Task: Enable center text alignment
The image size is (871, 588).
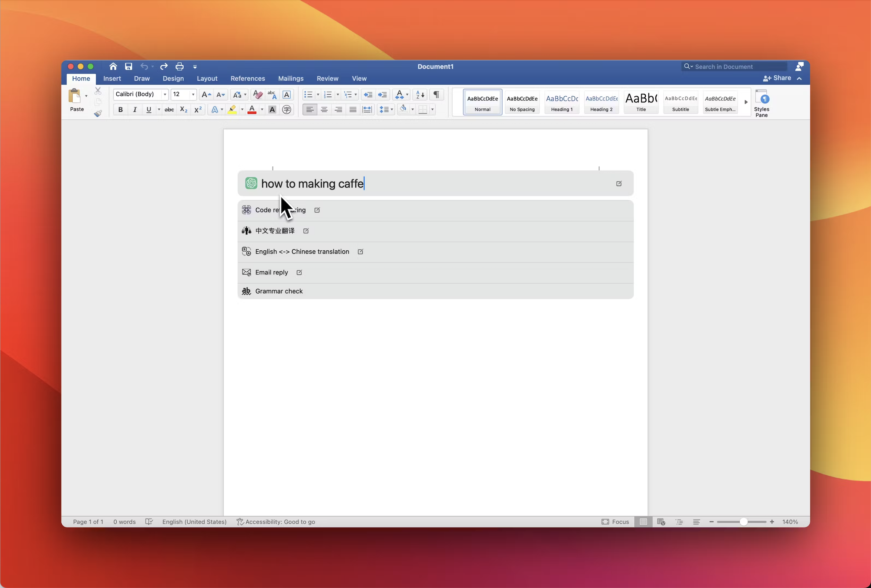Action: (x=324, y=110)
